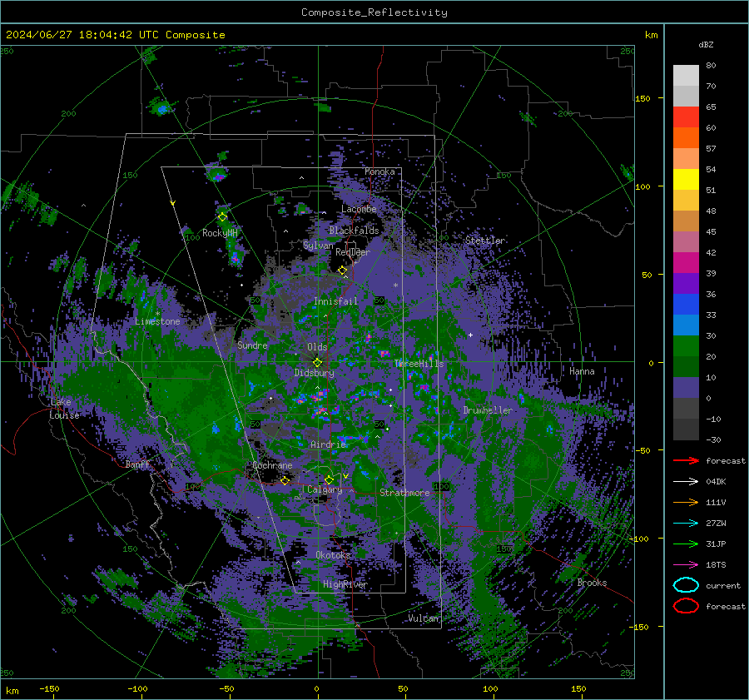Click the Blackfalds city label

pos(354,231)
